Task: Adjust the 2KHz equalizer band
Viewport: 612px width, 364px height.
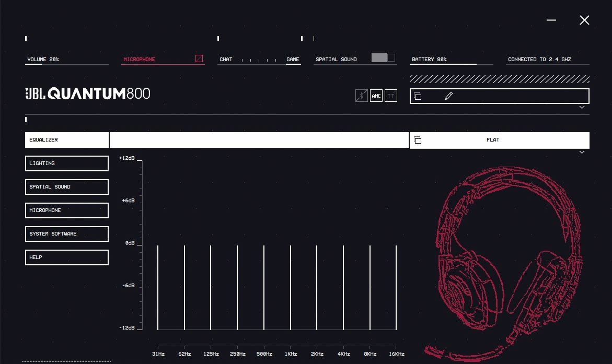Action: (317, 288)
